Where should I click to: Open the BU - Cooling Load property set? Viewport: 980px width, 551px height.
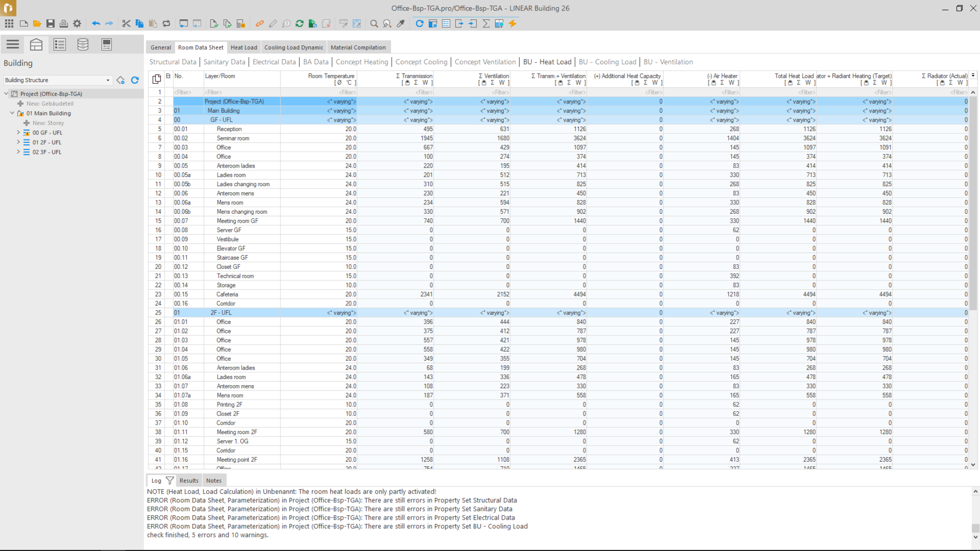[x=607, y=62]
